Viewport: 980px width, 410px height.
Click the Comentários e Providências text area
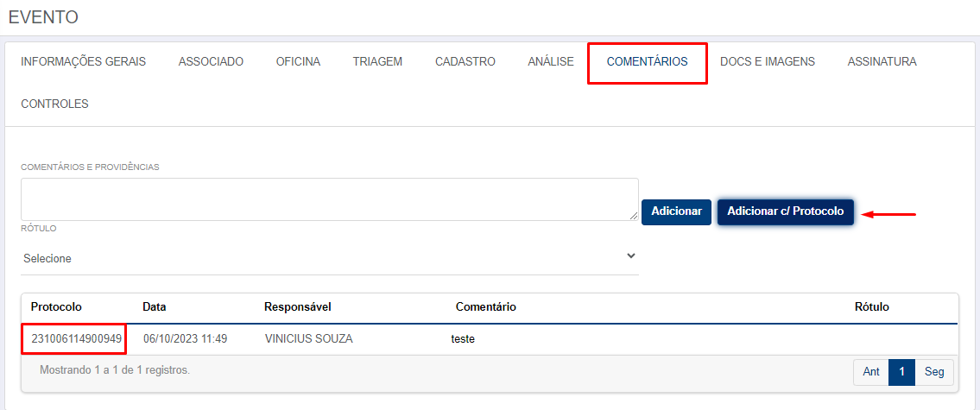point(329,199)
